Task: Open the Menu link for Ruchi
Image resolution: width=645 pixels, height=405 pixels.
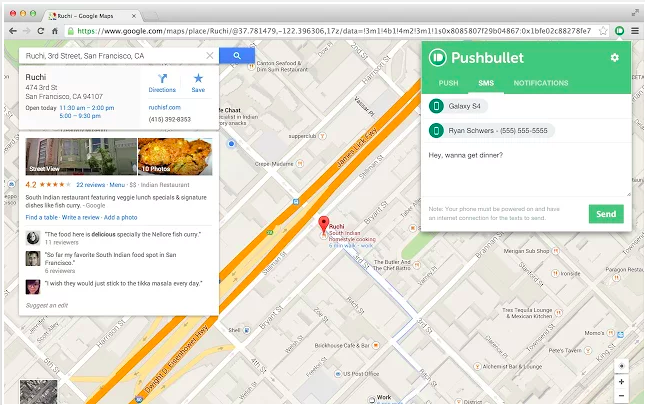Action: pos(117,185)
